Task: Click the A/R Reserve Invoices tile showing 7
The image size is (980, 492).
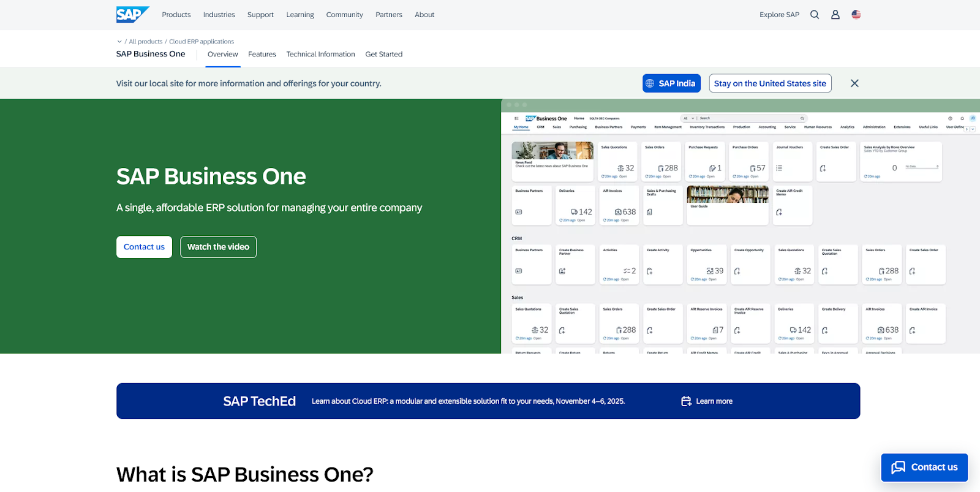Action: pyautogui.click(x=706, y=324)
